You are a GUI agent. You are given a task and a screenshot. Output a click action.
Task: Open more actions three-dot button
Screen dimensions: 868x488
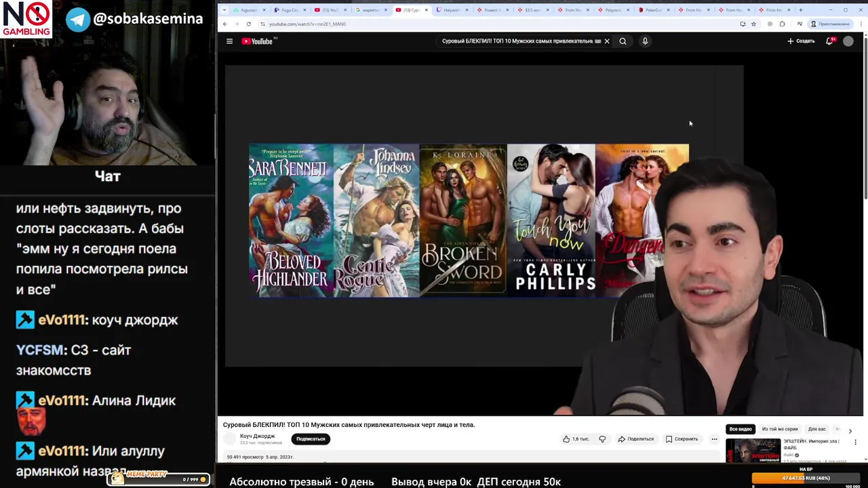[714, 439]
